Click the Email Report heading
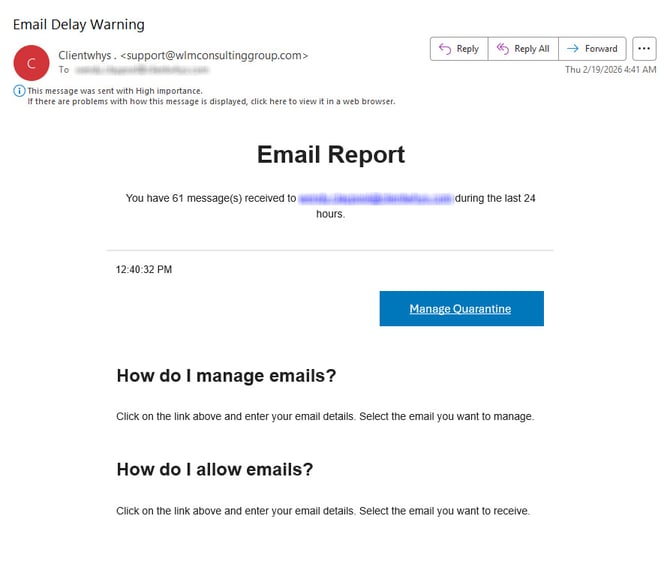Image resolution: width=670 pixels, height=570 pixels. (331, 154)
